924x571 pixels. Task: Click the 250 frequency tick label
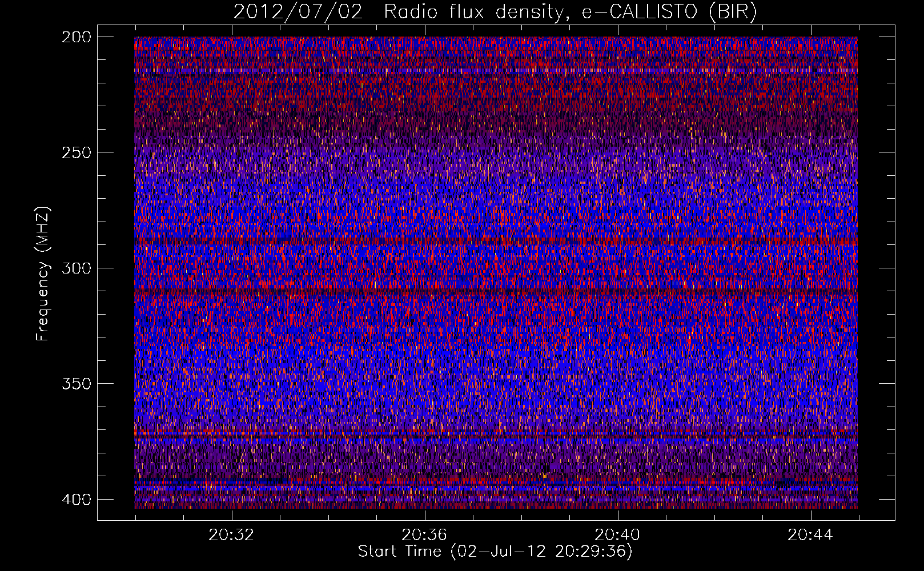pos(76,152)
